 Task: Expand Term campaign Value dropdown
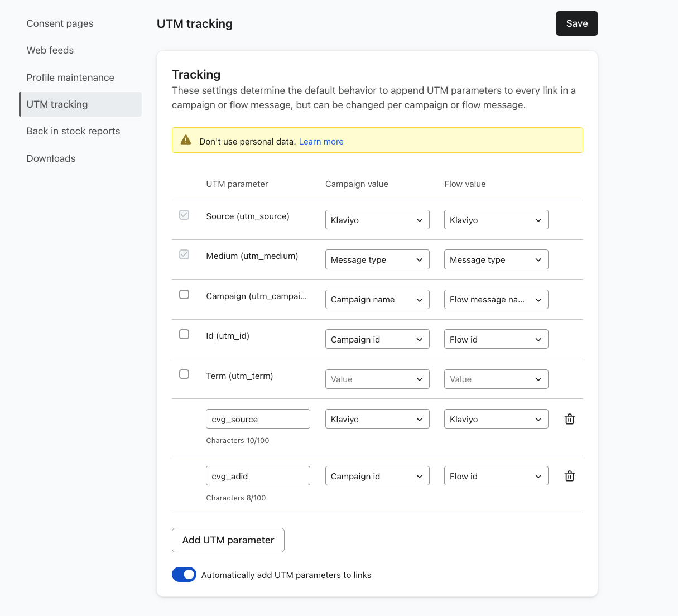377,379
